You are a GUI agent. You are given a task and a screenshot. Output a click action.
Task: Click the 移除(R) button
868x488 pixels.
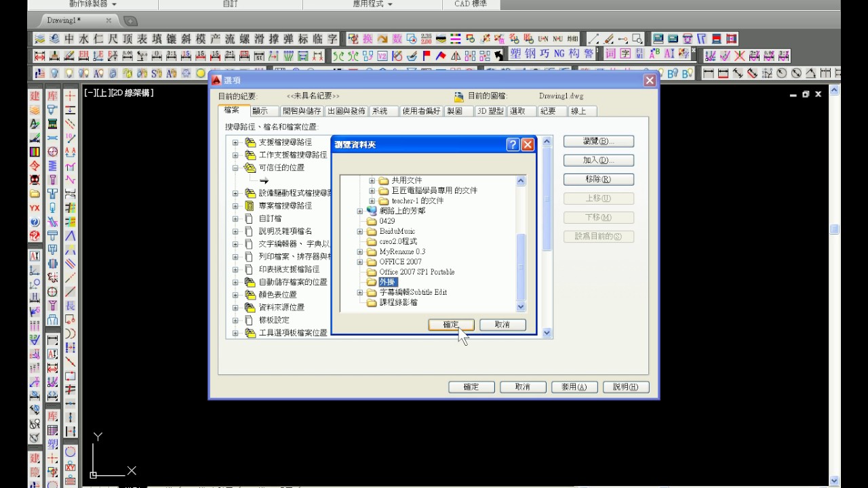pyautogui.click(x=599, y=179)
